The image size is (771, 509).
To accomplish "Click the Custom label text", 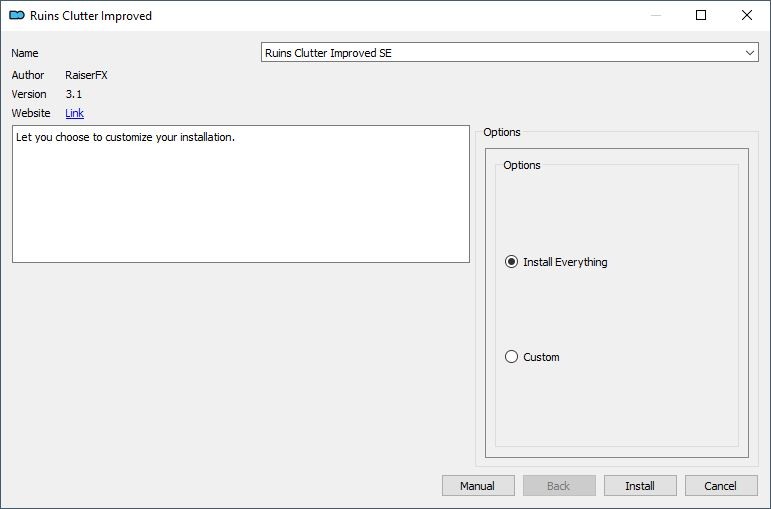I will coord(541,357).
